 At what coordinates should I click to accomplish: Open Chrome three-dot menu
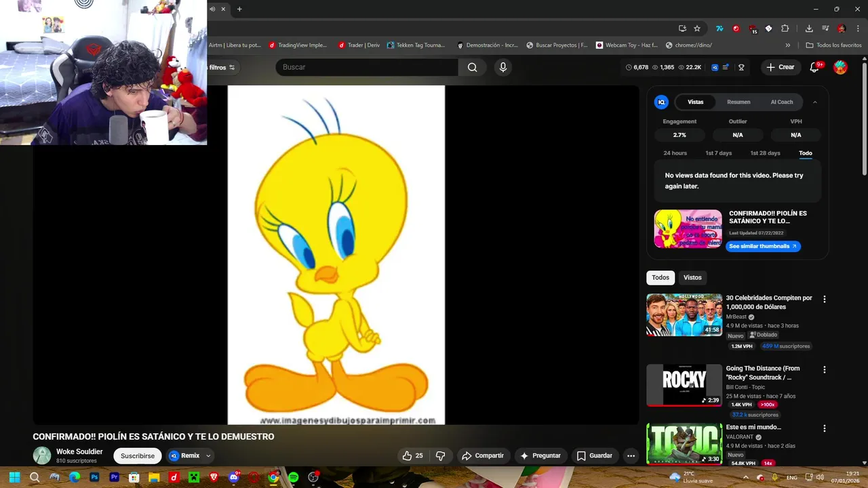coord(859,28)
